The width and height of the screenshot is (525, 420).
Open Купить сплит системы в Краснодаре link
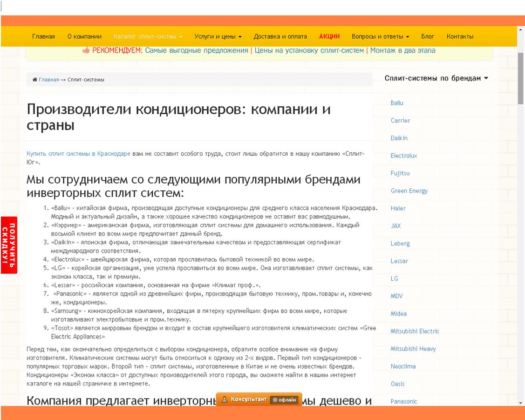pos(78,154)
